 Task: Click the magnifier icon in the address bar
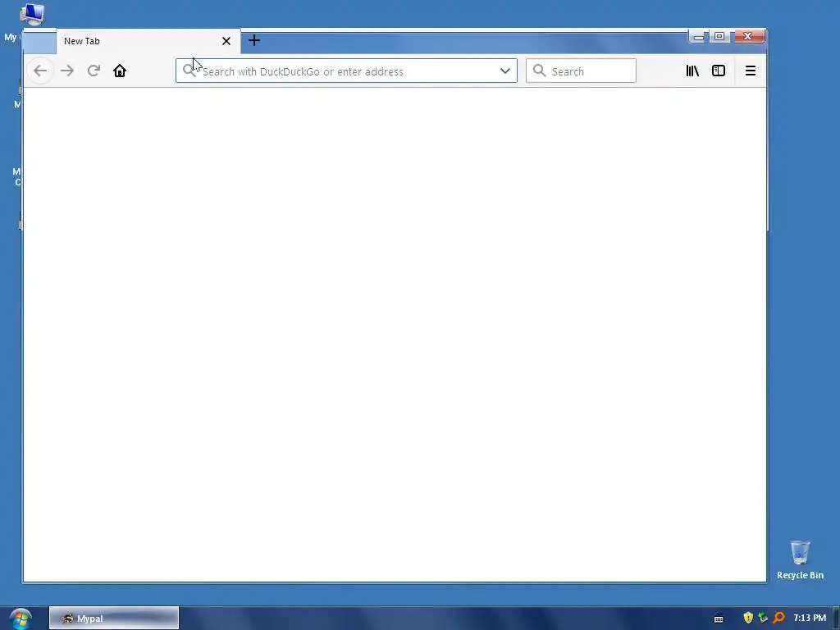click(189, 71)
